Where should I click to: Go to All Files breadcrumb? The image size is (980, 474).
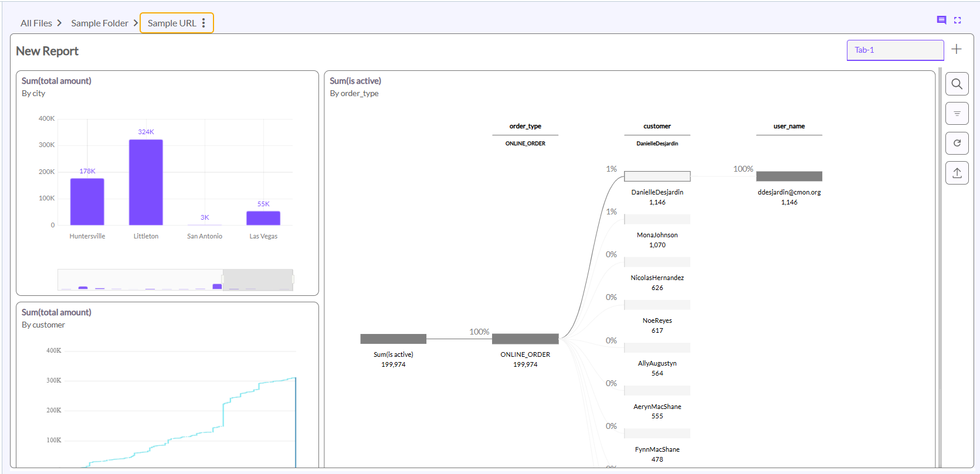tap(36, 23)
